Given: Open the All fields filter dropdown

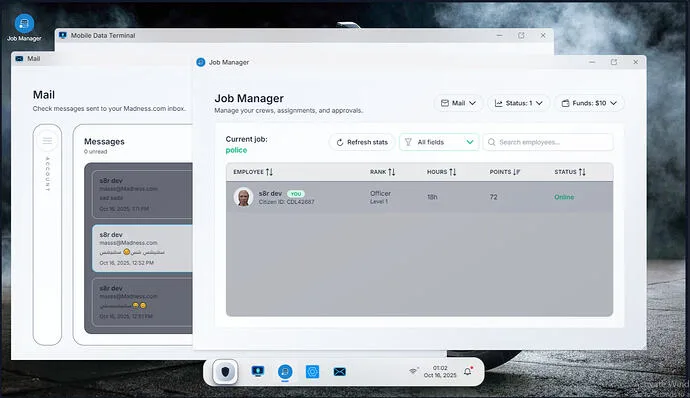Looking at the screenshot, I should pyautogui.click(x=439, y=142).
